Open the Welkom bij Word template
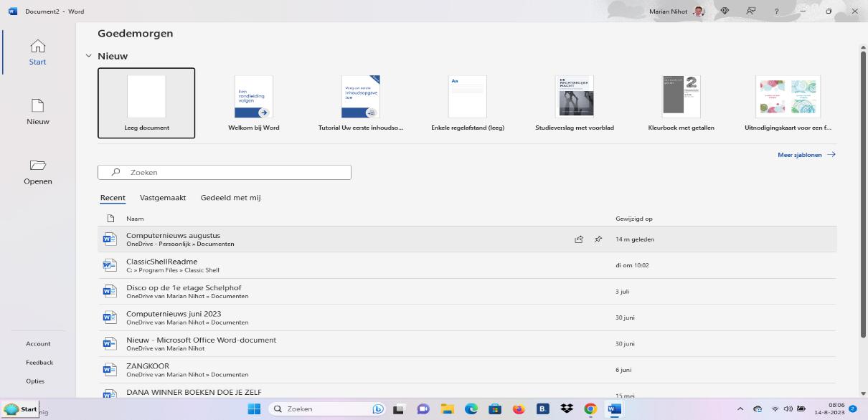868x420 pixels. 254,103
